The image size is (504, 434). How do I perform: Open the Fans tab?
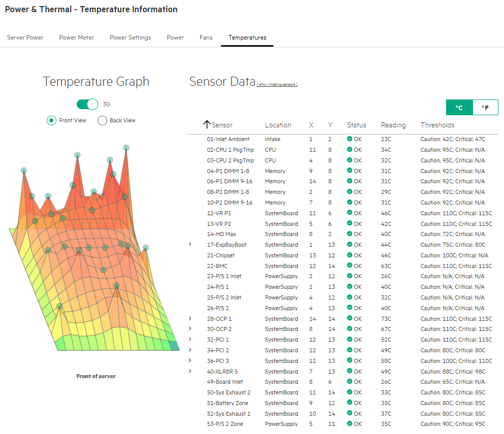(x=206, y=38)
